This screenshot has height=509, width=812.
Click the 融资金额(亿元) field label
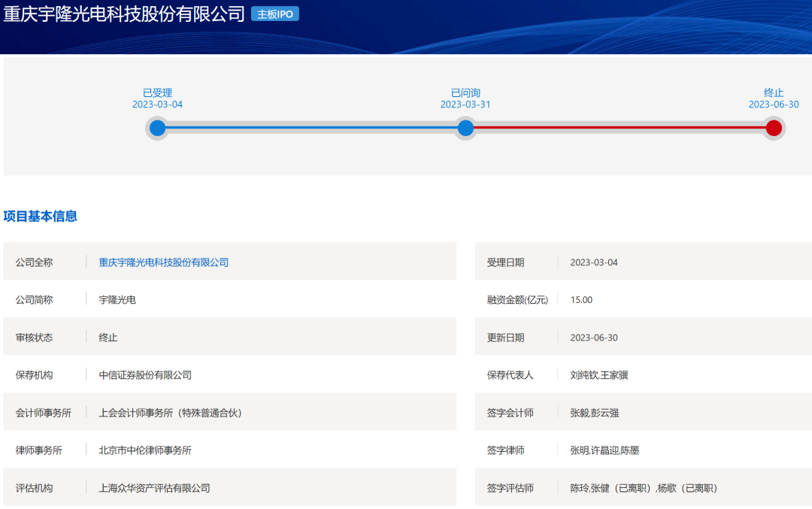point(517,300)
